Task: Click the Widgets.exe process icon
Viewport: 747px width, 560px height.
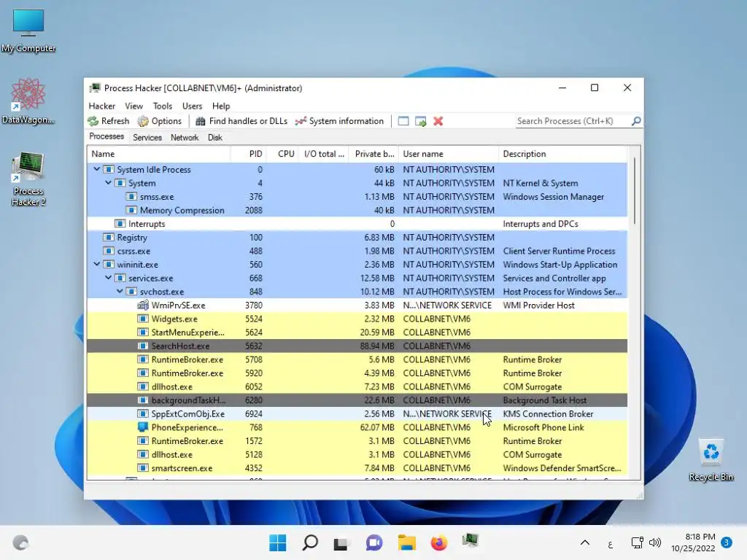Action: point(143,319)
